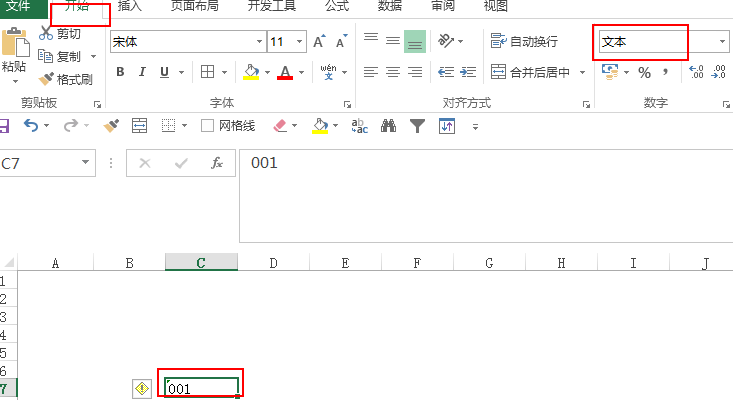
Task: Increase font size with large A
Action: pyautogui.click(x=319, y=42)
